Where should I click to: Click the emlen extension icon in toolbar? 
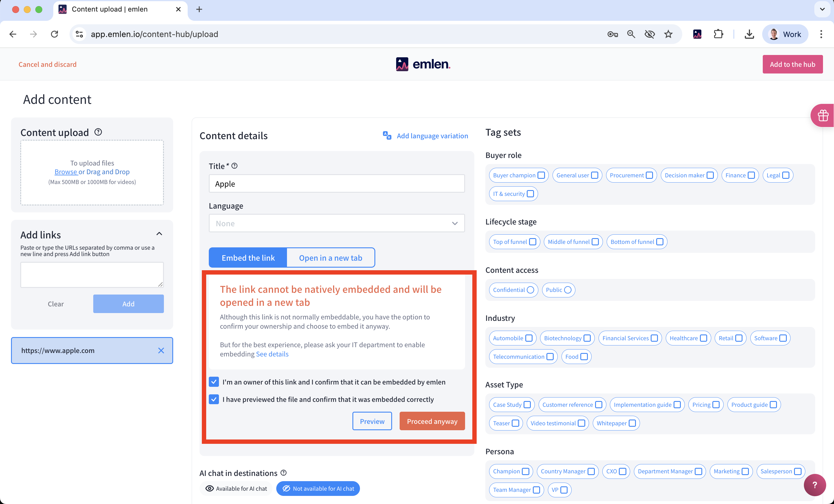pyautogui.click(x=697, y=34)
